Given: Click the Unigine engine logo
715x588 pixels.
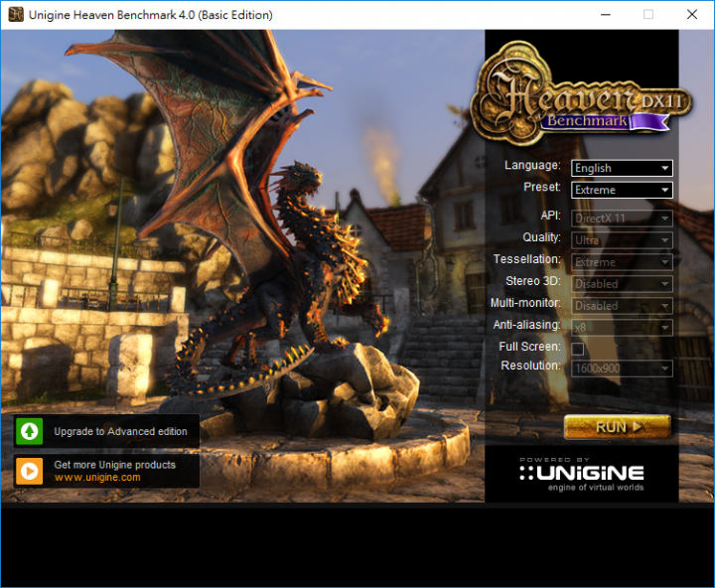Looking at the screenshot, I should point(582,474).
